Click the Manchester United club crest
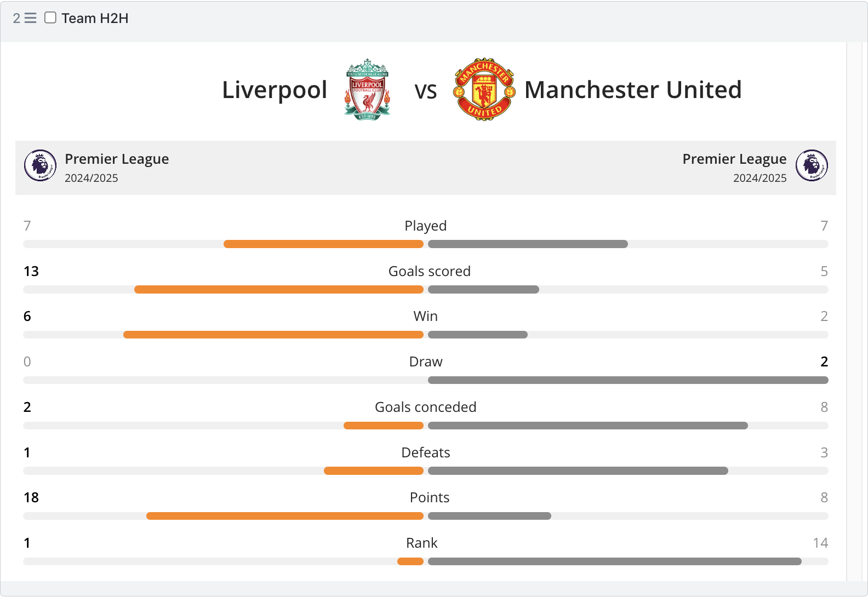 (484, 89)
